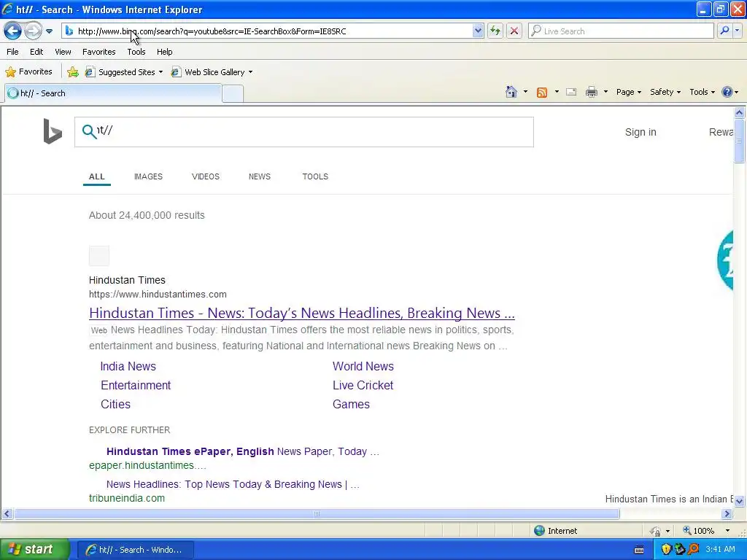Select the 'ht// - Search' tab
This screenshot has height=560, width=747.
pos(113,93)
